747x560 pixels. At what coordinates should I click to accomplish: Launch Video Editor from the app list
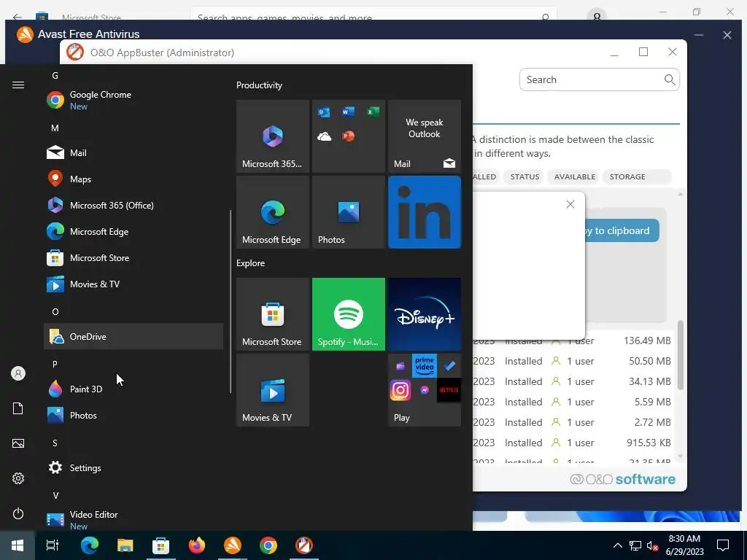coord(133,519)
